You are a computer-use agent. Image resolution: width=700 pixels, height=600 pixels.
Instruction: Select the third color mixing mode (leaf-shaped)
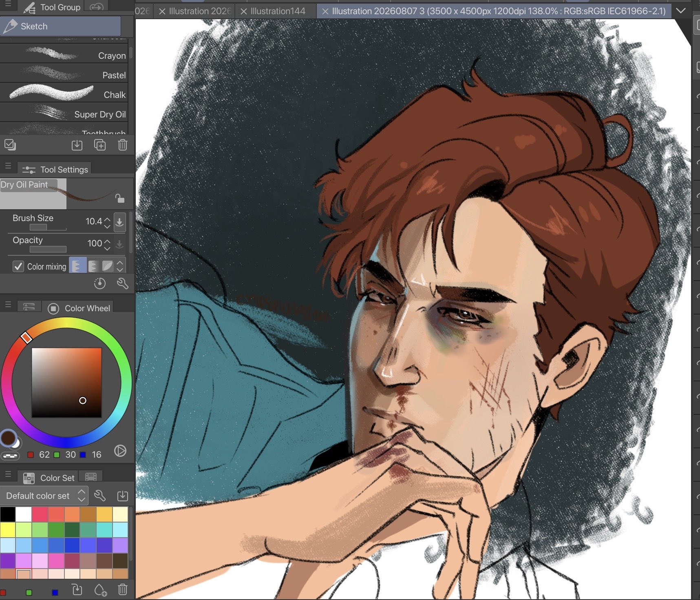coord(107,266)
